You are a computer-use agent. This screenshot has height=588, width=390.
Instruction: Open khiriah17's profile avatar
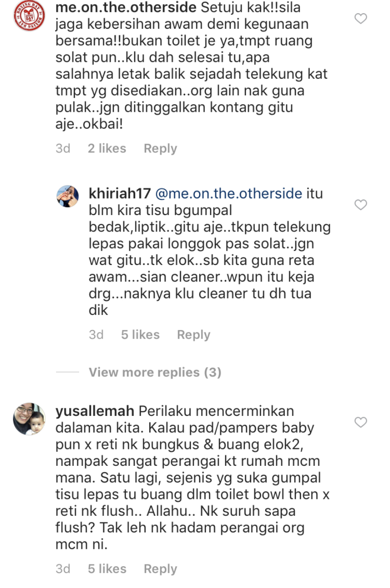(x=68, y=196)
